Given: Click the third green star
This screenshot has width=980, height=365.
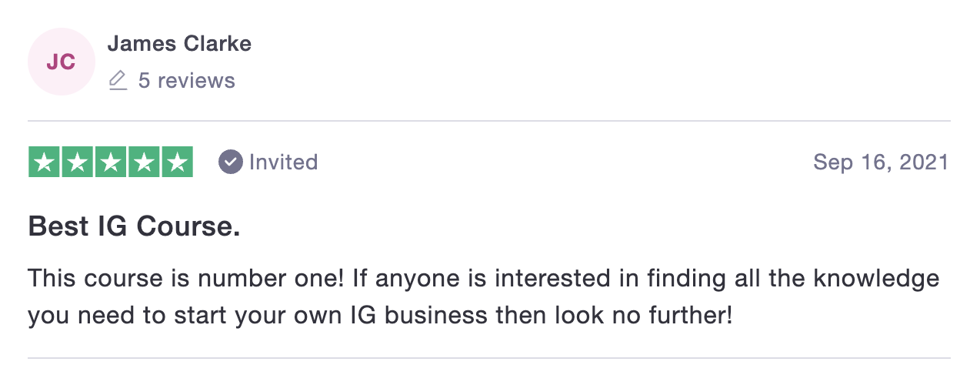Looking at the screenshot, I should point(111,162).
